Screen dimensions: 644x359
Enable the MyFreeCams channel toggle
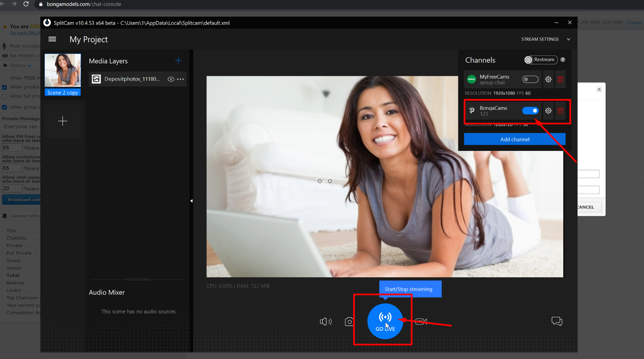(x=530, y=79)
